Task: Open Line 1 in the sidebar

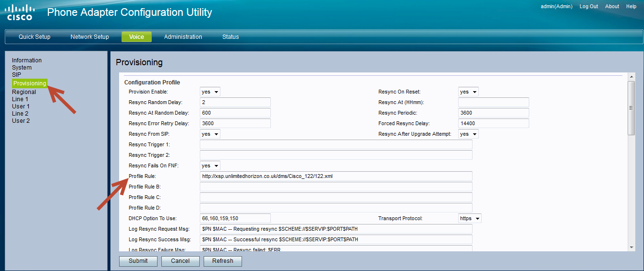Action: (x=20, y=99)
